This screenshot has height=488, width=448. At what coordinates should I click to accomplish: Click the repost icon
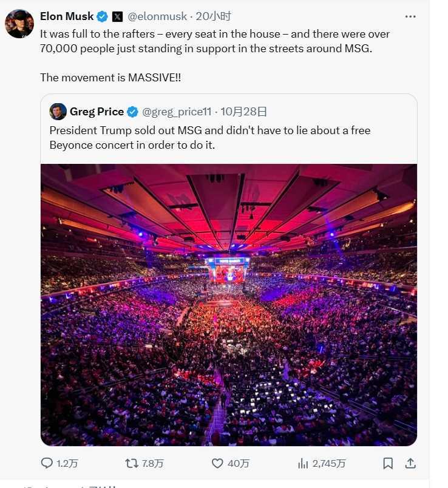131,463
